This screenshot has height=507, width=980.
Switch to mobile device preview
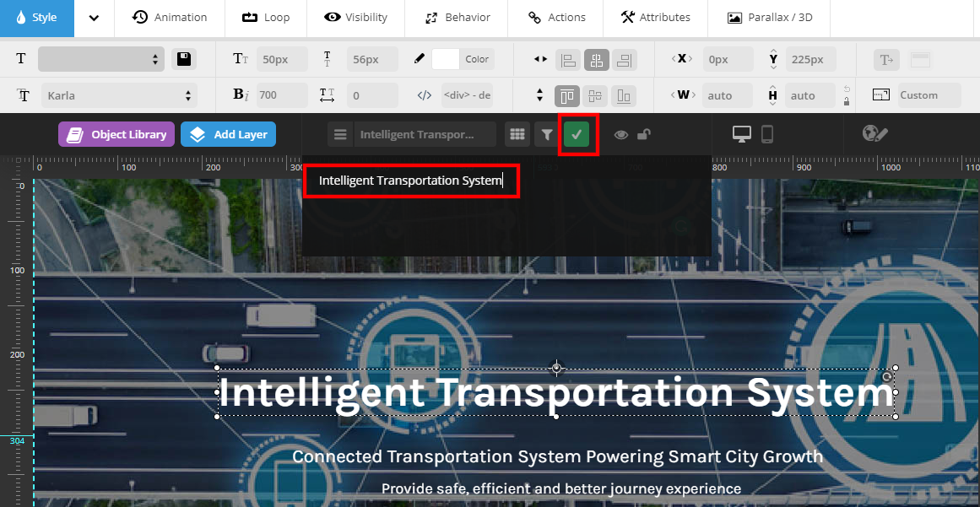pos(767,134)
